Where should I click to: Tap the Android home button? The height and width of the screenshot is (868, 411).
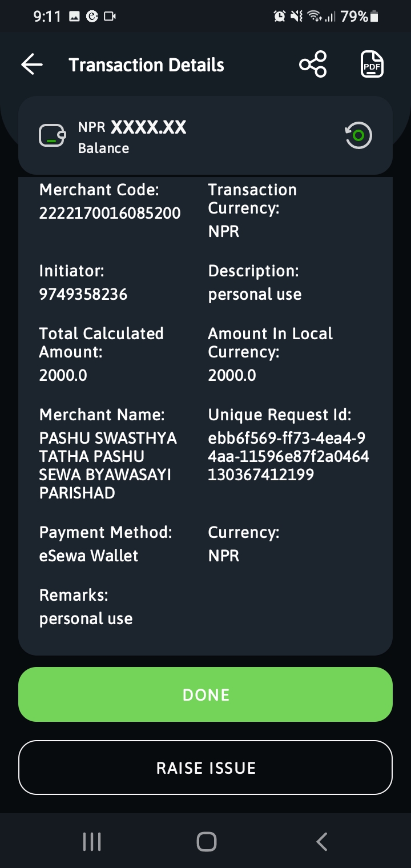tap(206, 841)
